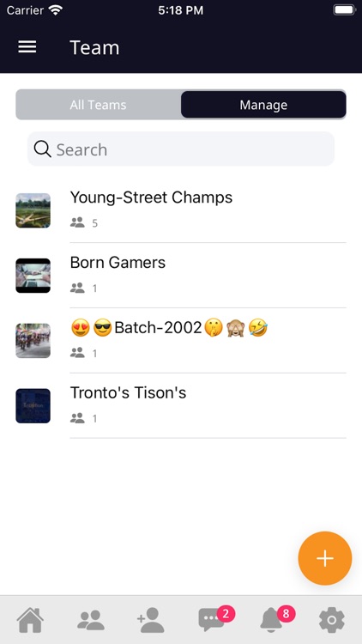Open the settings gear icon
The width and height of the screenshot is (362, 644).
pyautogui.click(x=332, y=620)
